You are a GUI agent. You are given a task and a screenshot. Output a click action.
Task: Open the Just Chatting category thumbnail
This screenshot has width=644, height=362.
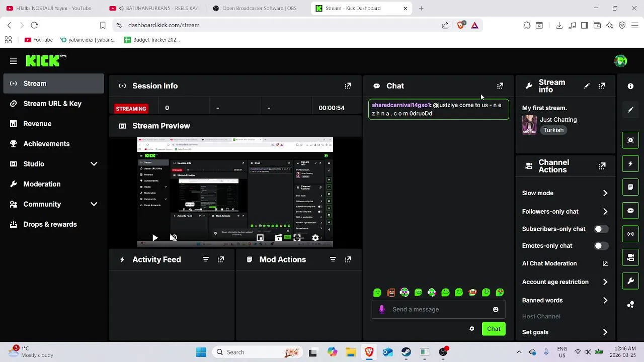coord(529,125)
